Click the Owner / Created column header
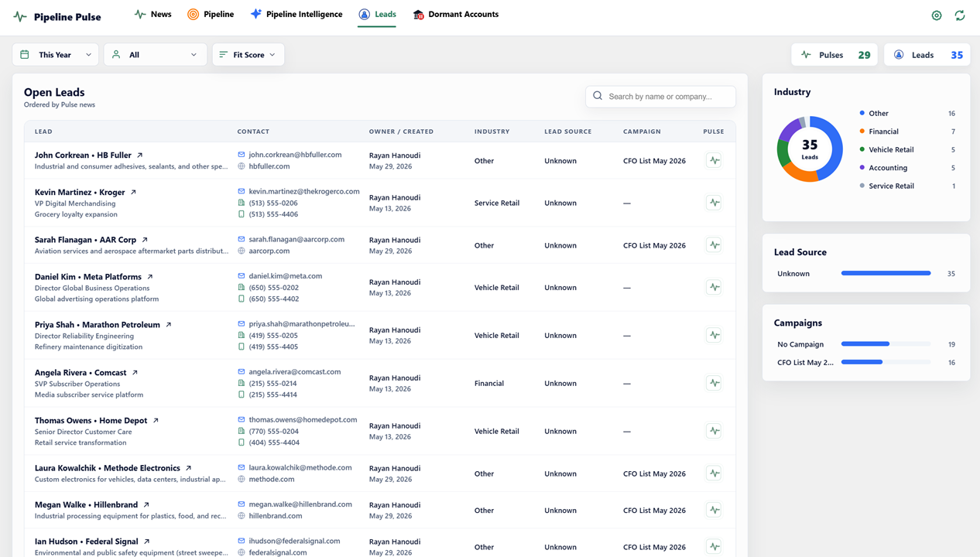Image resolution: width=980 pixels, height=557 pixels. (x=401, y=132)
